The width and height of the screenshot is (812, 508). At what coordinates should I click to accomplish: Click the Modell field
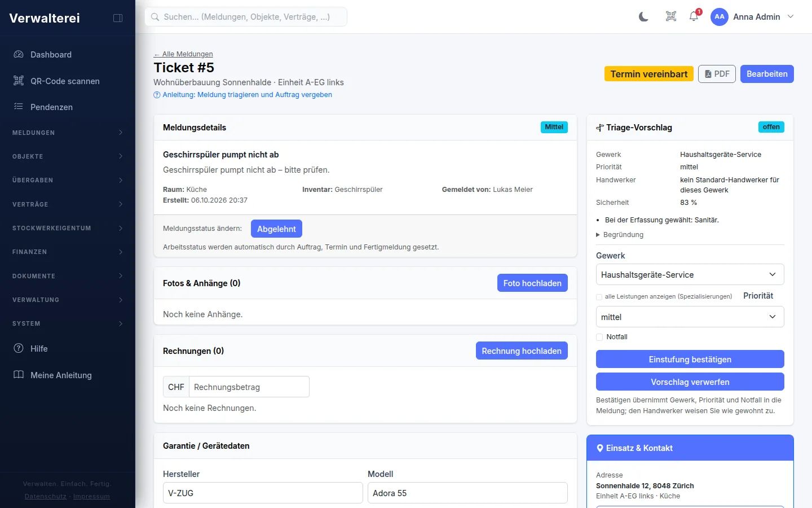click(467, 493)
